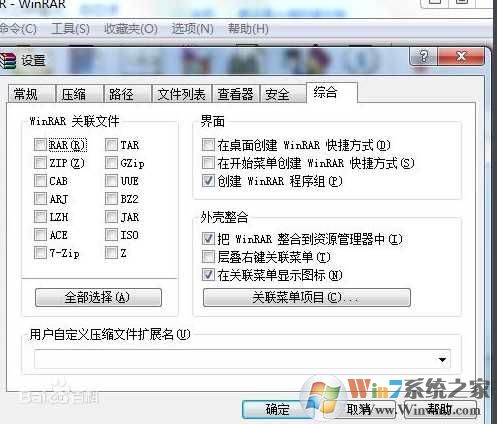Toggle the ZIP (Z) association checkbox
Screen dimensions: 497x424
tap(40, 163)
